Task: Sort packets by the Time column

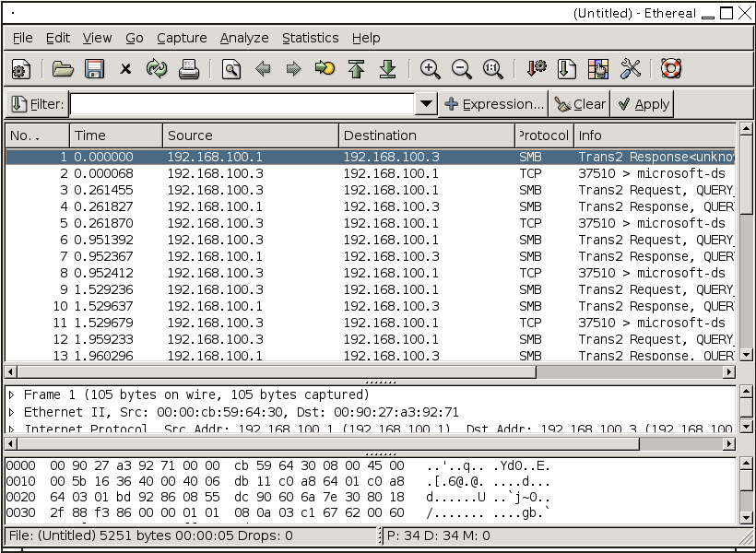Action: point(116,135)
